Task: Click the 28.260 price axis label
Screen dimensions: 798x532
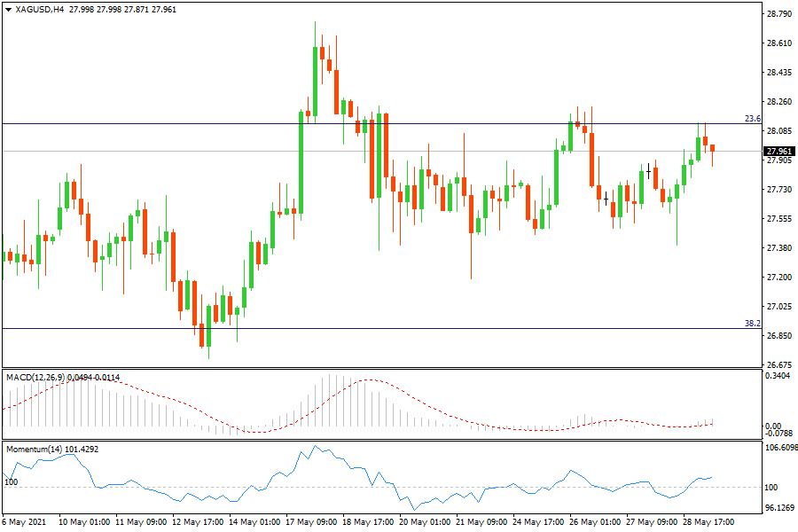Action: (x=778, y=101)
